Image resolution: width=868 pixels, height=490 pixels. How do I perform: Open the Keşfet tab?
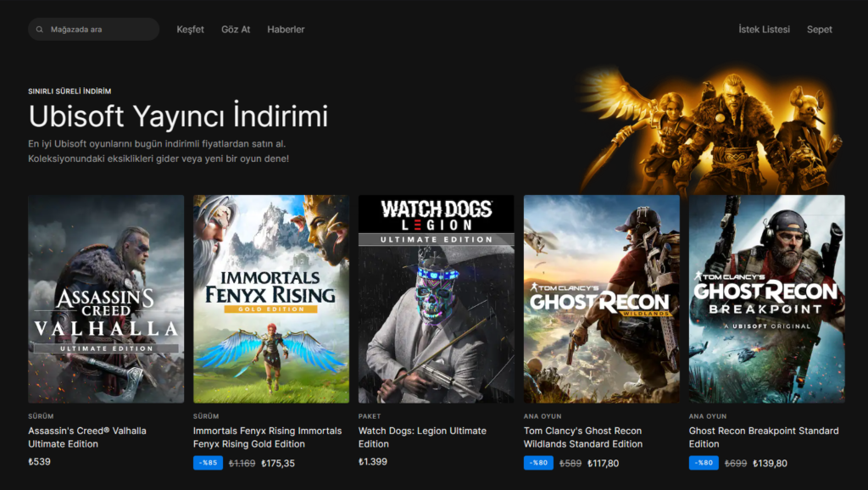coord(190,30)
